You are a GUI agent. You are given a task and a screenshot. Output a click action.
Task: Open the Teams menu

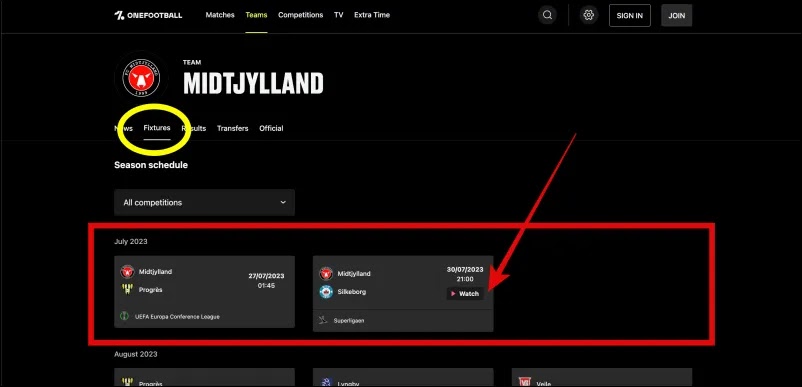(256, 15)
